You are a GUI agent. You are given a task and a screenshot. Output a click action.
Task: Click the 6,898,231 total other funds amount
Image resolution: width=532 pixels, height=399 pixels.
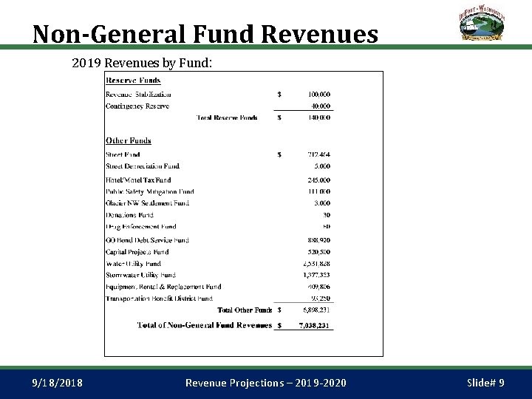click(316, 310)
